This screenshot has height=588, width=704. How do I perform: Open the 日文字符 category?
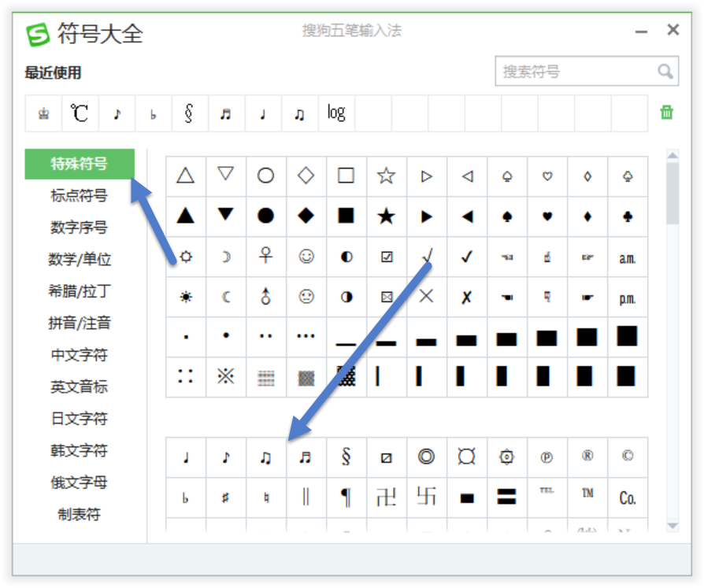click(80, 419)
